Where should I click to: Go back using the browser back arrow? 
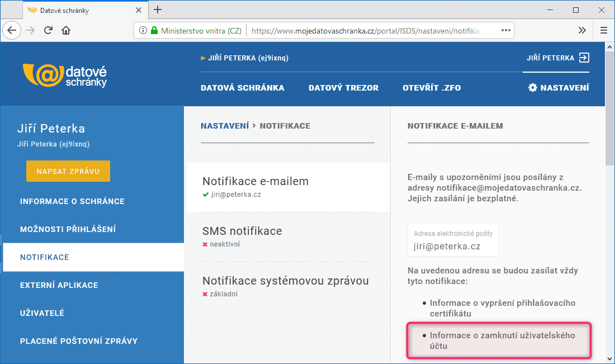12,30
